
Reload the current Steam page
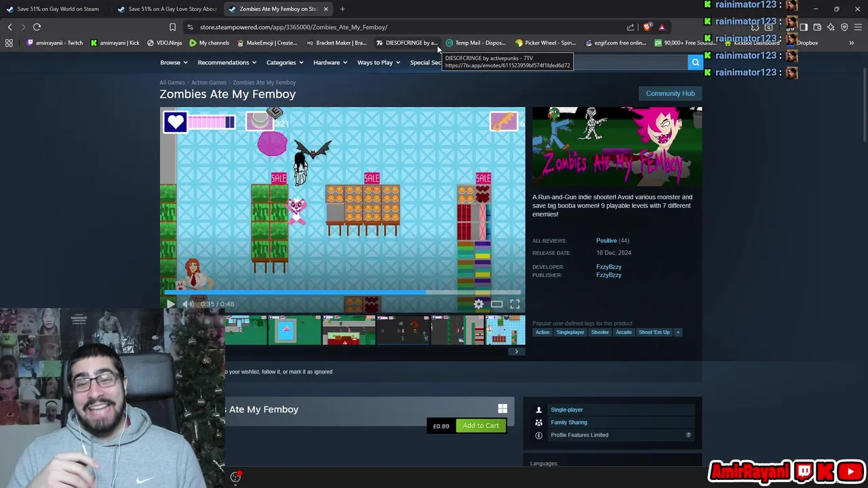[x=37, y=27]
